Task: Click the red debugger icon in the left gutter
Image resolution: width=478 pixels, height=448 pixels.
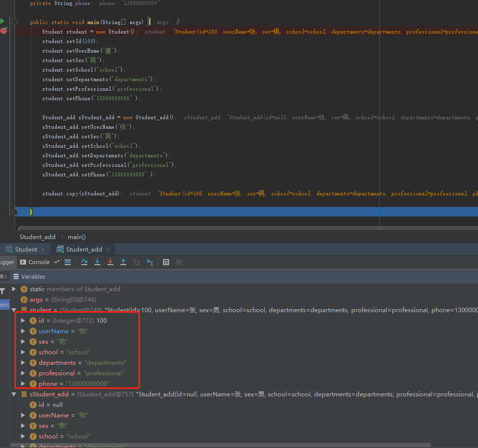Action: [x=3, y=29]
